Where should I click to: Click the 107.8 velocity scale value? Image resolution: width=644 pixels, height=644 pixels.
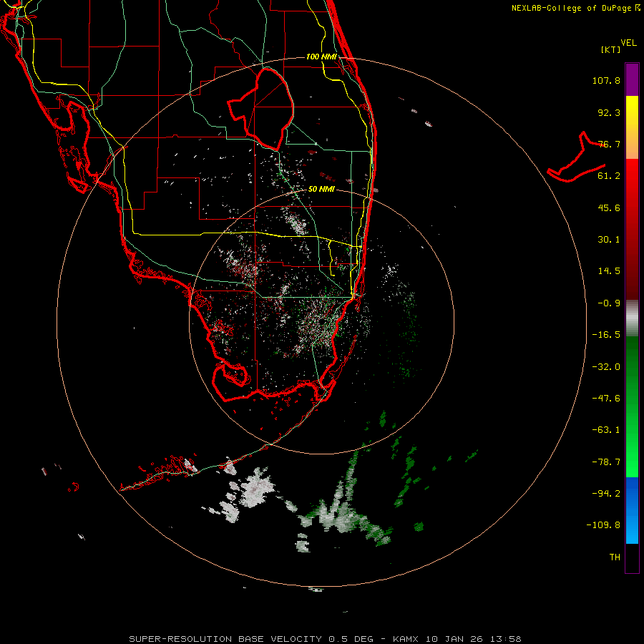tap(606, 80)
